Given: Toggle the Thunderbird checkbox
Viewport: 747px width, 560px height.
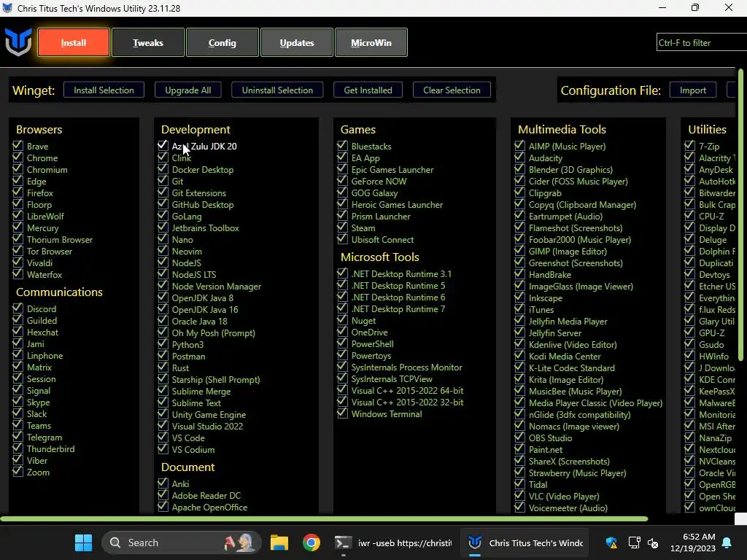Looking at the screenshot, I should [18, 448].
